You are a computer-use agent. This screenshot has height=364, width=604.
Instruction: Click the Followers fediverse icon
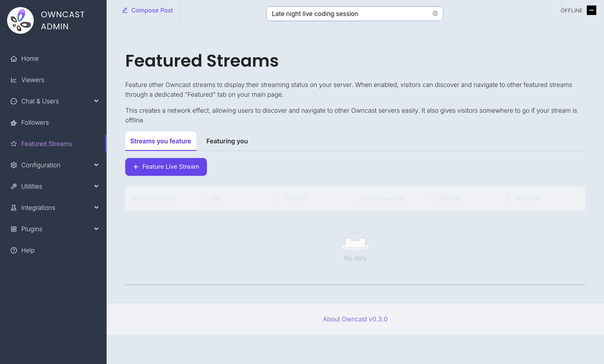pos(14,123)
